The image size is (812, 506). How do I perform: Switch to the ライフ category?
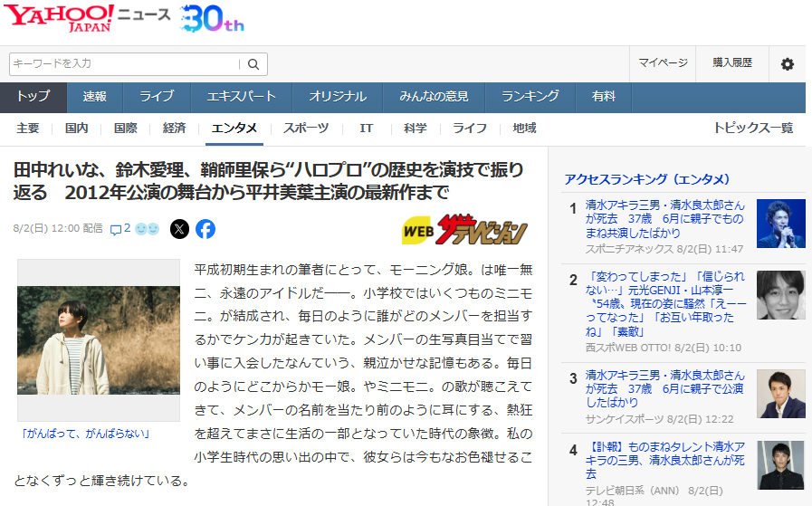point(470,129)
